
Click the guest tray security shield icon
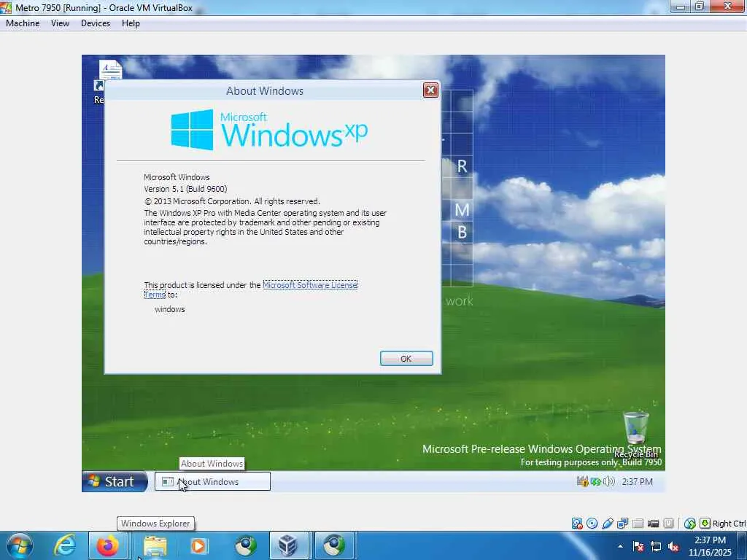(583, 481)
